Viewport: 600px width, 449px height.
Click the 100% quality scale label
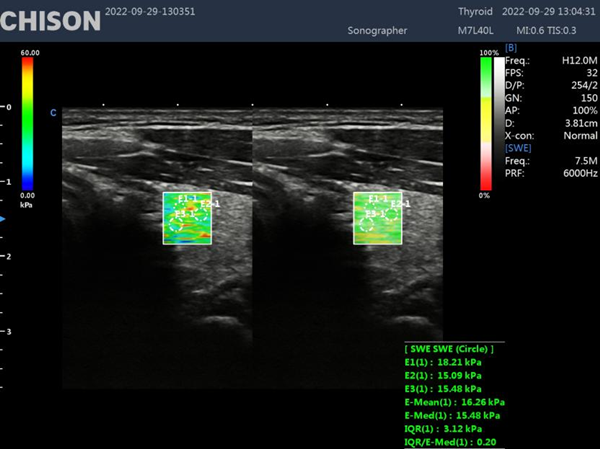[489, 53]
